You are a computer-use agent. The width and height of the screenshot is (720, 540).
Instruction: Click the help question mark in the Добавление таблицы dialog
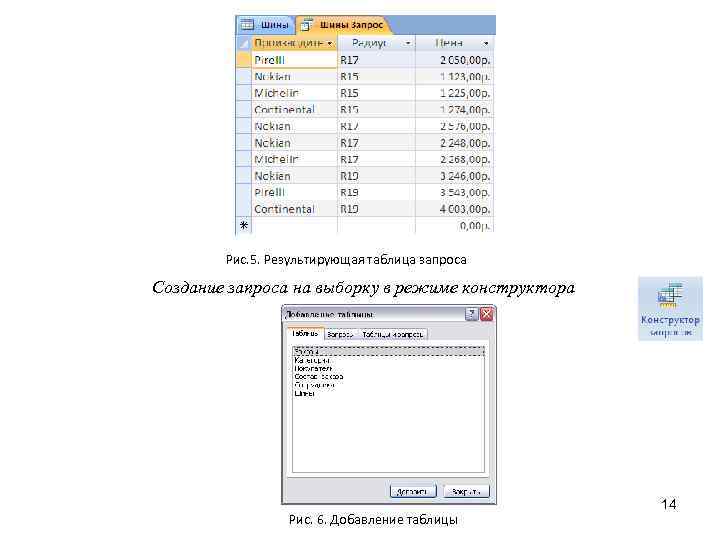[471, 314]
